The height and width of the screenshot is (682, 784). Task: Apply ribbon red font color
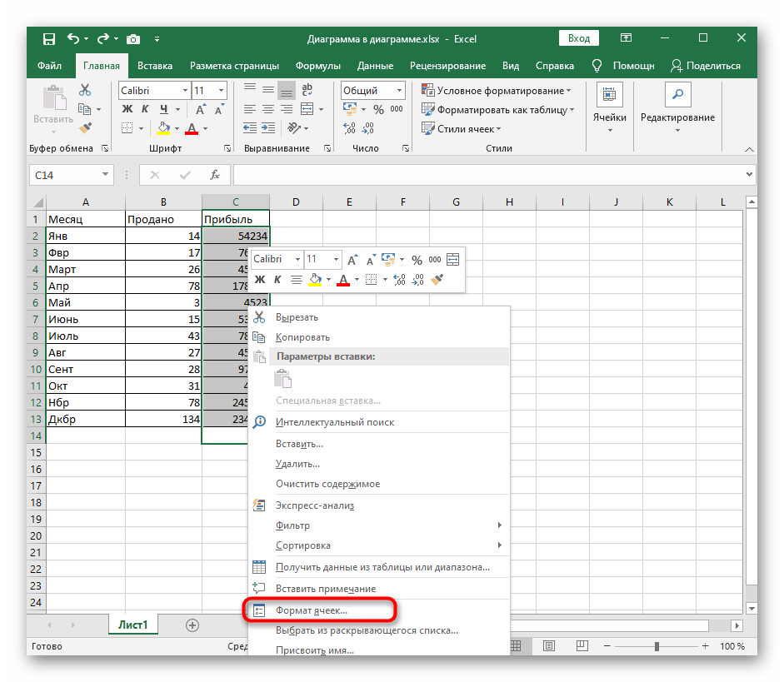[192, 128]
